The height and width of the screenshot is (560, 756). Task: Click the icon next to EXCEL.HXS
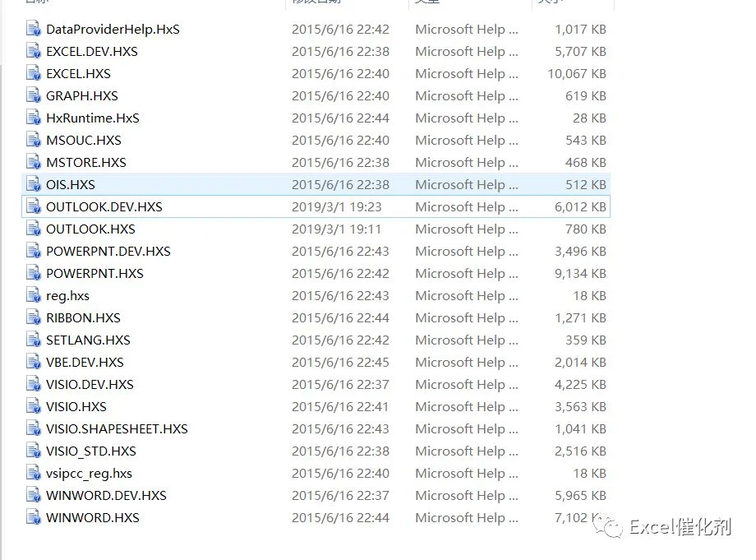tap(34, 73)
